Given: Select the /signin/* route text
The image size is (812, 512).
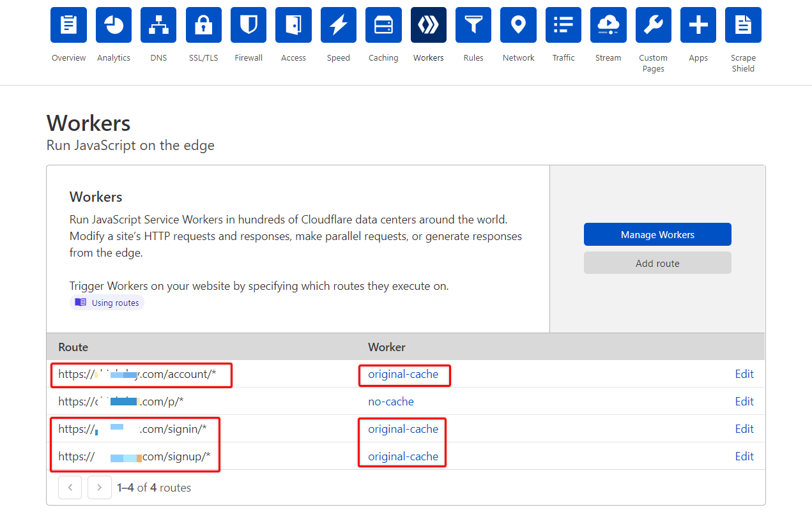Looking at the screenshot, I should click(132, 429).
